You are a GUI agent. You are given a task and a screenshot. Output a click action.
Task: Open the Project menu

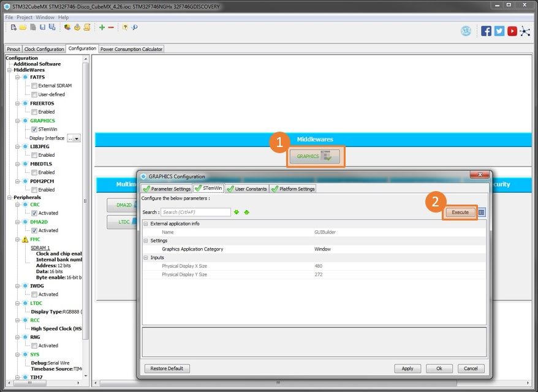pyautogui.click(x=25, y=17)
